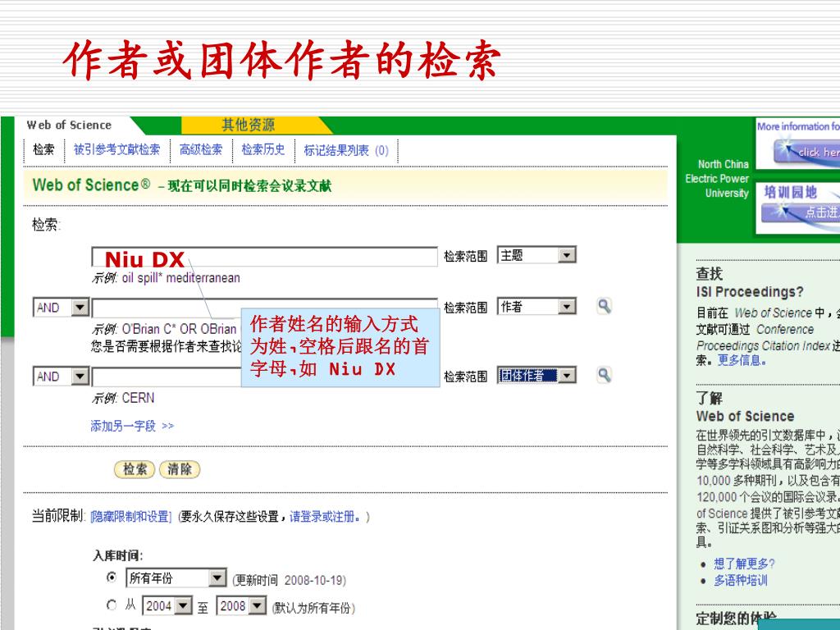Select the 检索 sub-tab

tap(44, 149)
